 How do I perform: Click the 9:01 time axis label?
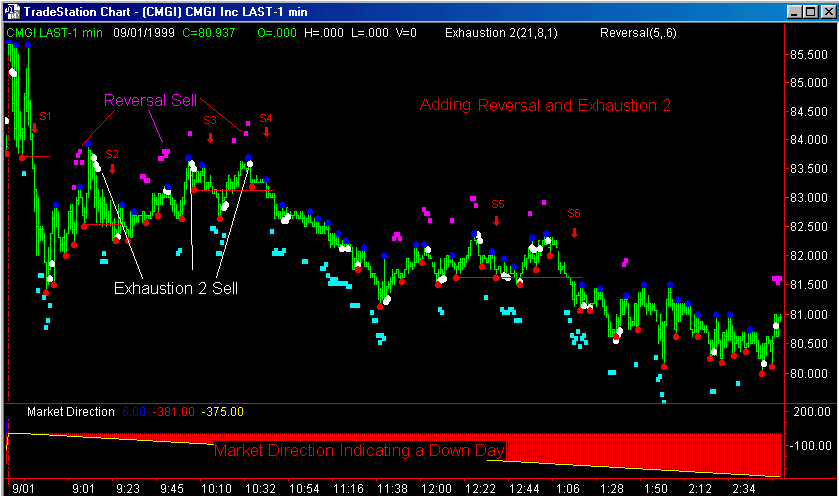tap(83, 489)
